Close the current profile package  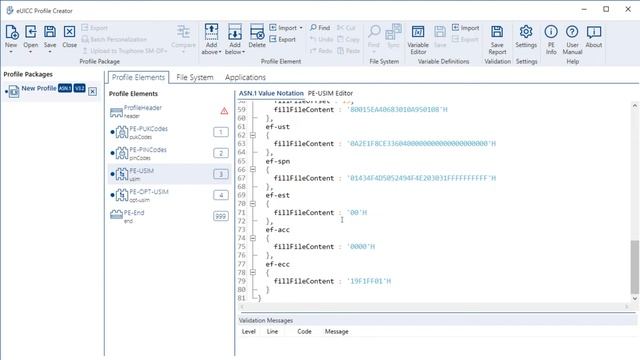click(69, 32)
